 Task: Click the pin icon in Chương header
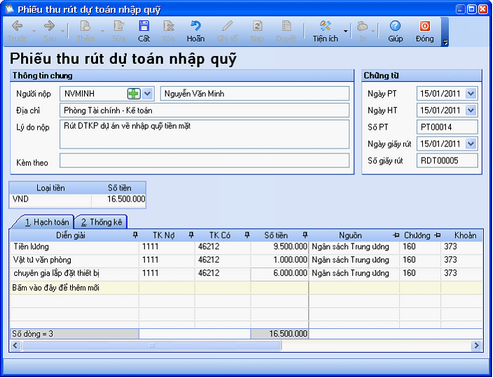[x=438, y=235]
